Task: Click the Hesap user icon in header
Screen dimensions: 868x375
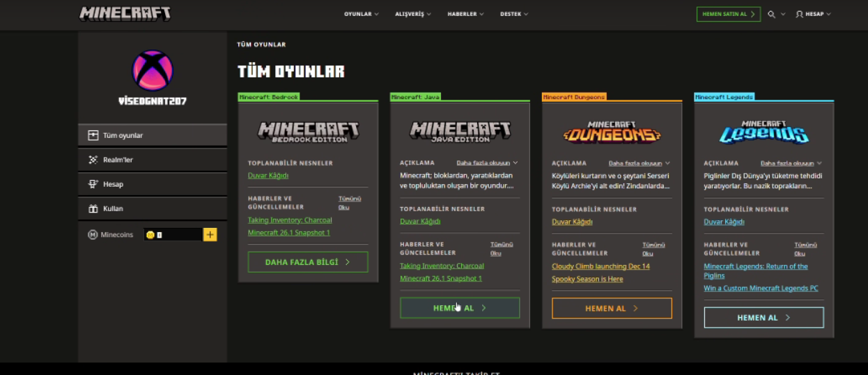Action: (799, 14)
